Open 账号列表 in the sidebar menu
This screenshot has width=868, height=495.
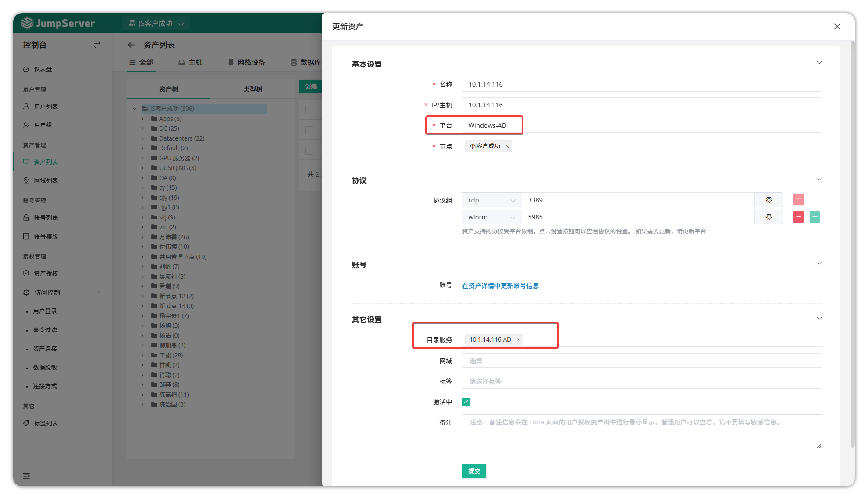(x=46, y=218)
